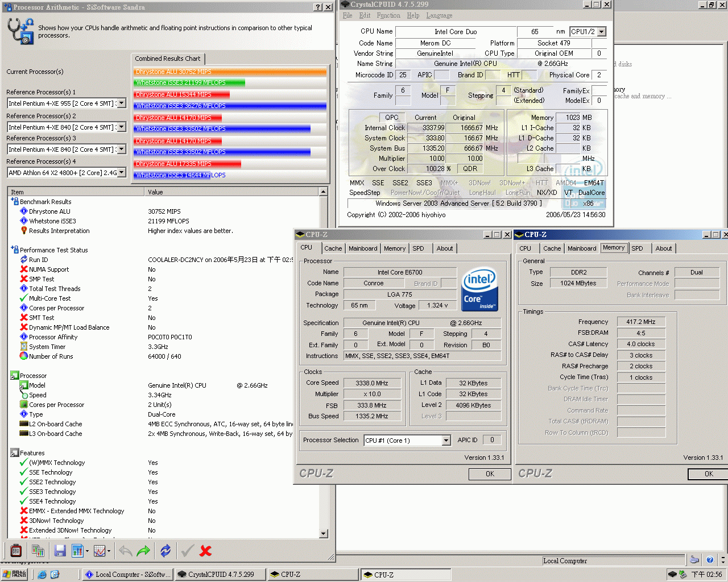The width and height of the screenshot is (728, 582).
Task: Open the CPU1/2 selector in CrystalCPUID
Action: (602, 32)
